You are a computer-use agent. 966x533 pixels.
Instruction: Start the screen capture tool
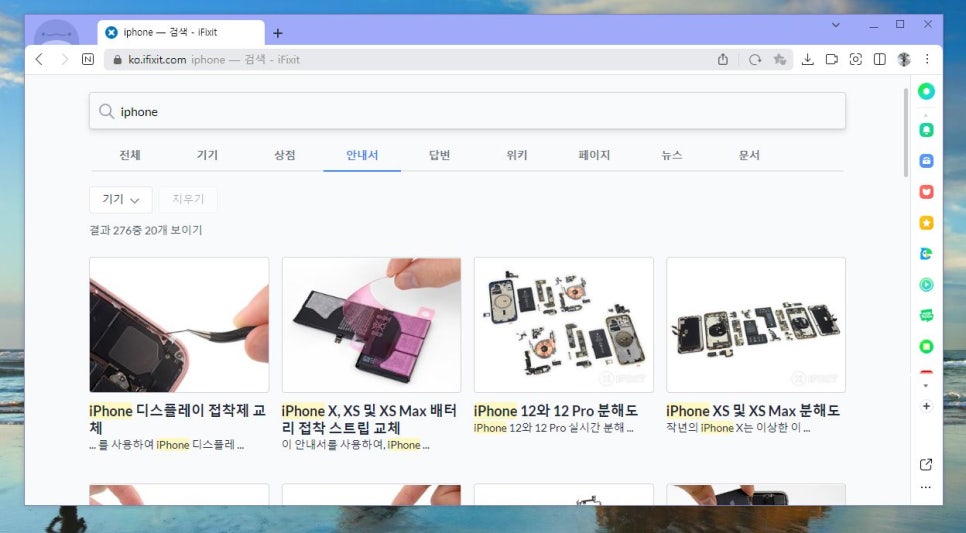pyautogui.click(x=856, y=59)
